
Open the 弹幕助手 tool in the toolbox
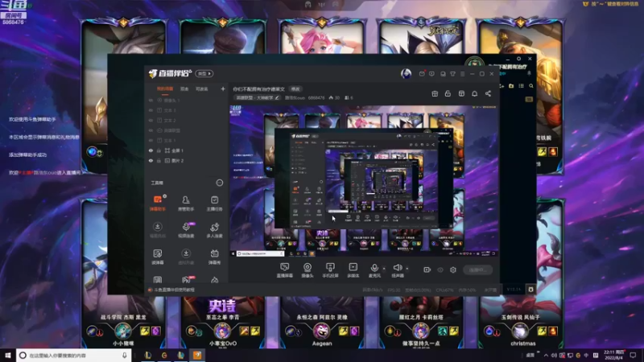point(157,204)
